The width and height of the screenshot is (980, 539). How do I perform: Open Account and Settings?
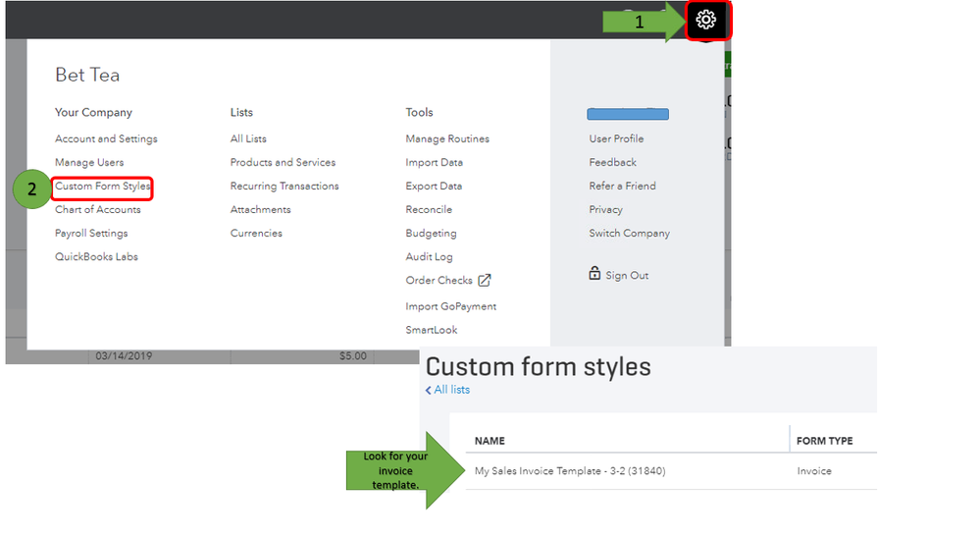pos(106,138)
